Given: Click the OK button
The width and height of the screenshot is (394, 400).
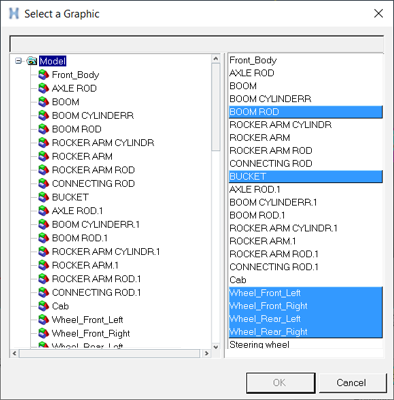Looking at the screenshot, I should click(x=280, y=382).
